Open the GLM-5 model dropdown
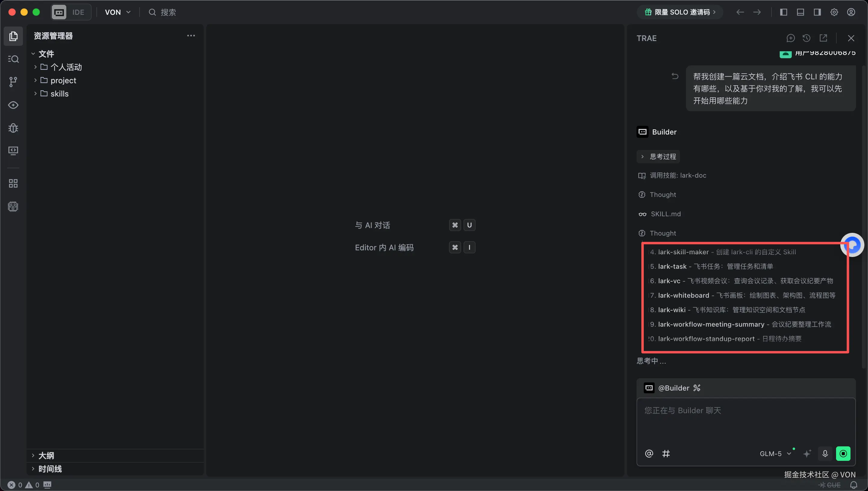 click(775, 454)
